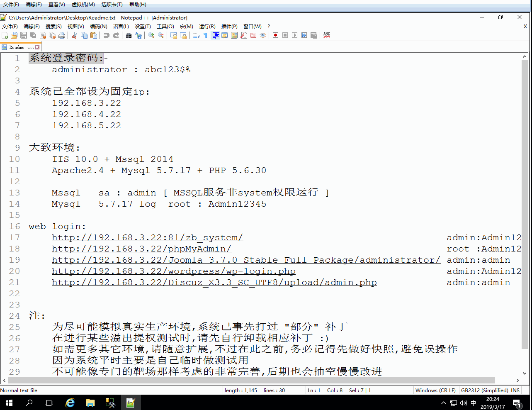Open the phpMyAdmin URL on line 18
The height and width of the screenshot is (410, 532).
pos(141,249)
